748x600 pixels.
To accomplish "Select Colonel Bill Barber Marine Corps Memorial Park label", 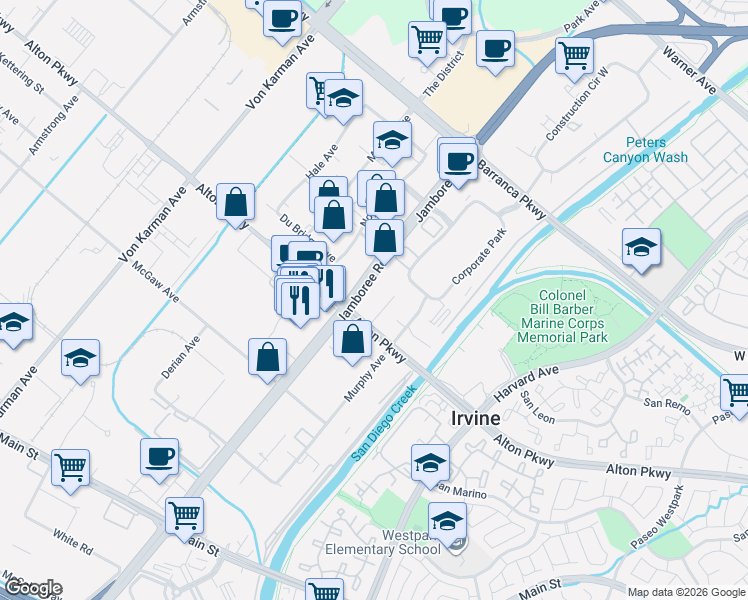I will coord(562,316).
